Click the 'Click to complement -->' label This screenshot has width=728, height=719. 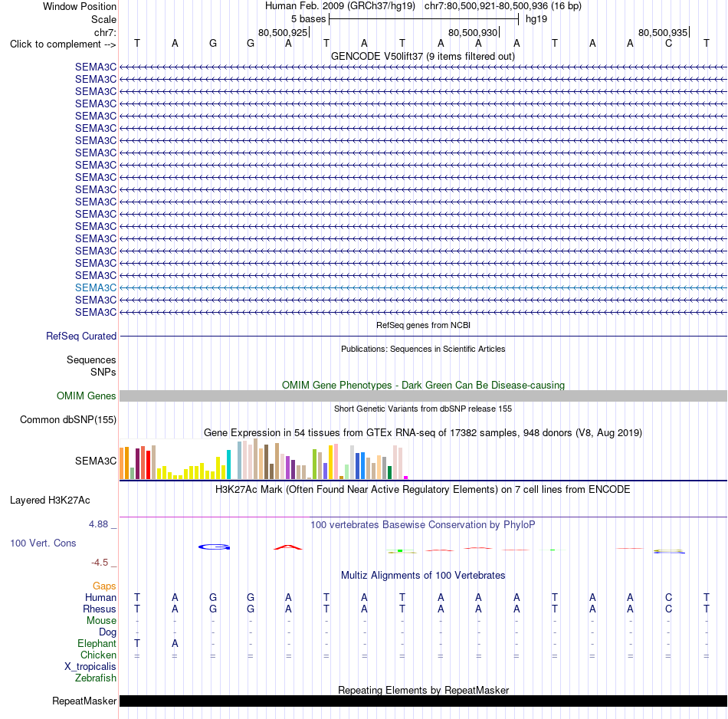(x=63, y=44)
